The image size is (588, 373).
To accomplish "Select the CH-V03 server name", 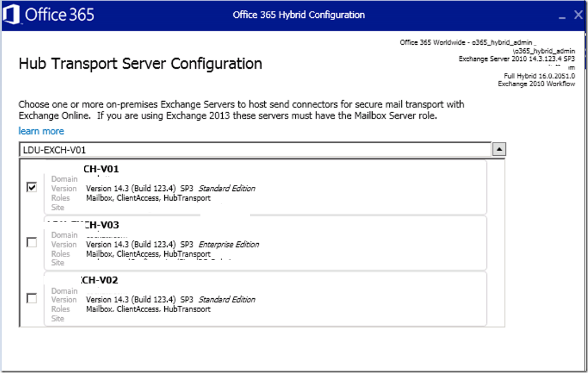I will point(101,225).
